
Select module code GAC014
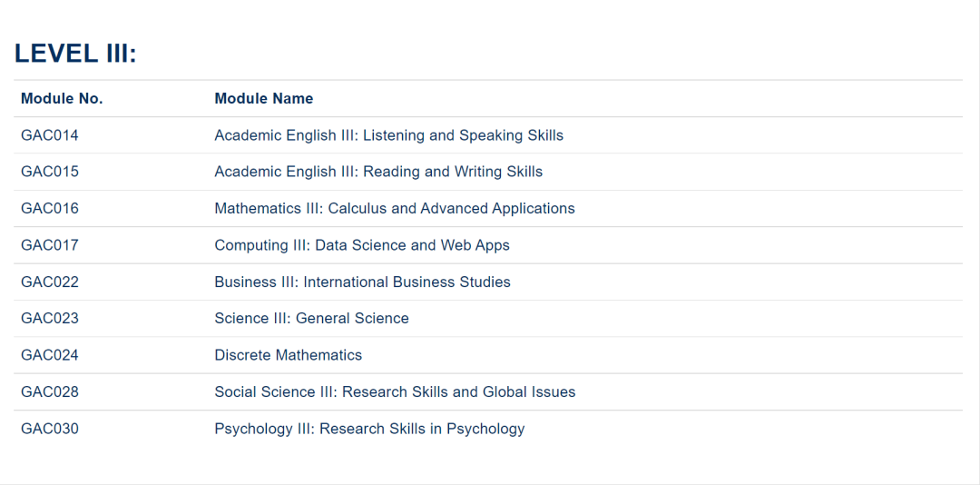(x=50, y=135)
